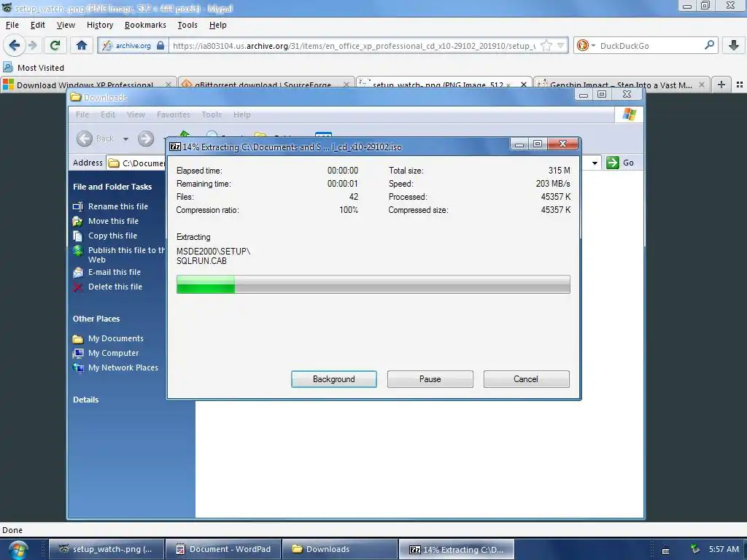Viewport: 747px width, 560px height.
Task: Open the browser Help menu
Action: click(x=217, y=25)
